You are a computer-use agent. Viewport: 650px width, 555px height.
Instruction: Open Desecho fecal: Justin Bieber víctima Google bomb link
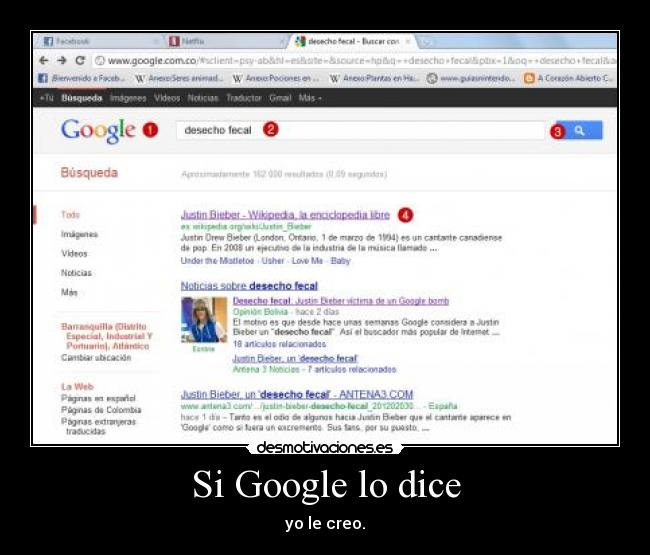pos(341,301)
